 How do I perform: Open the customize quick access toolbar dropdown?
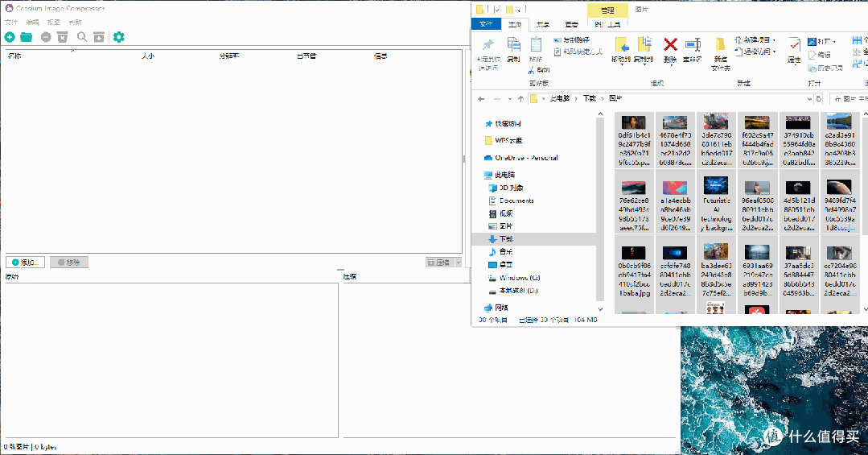point(519,10)
